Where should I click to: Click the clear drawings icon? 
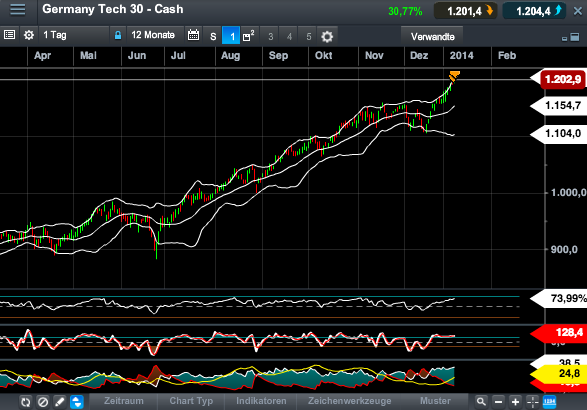(x=43, y=402)
